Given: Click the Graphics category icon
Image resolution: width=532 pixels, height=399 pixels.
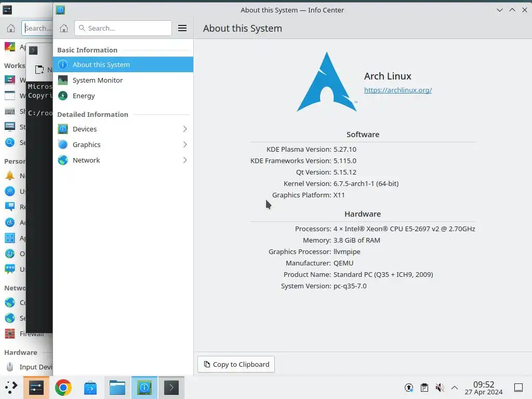Looking at the screenshot, I should [63, 144].
